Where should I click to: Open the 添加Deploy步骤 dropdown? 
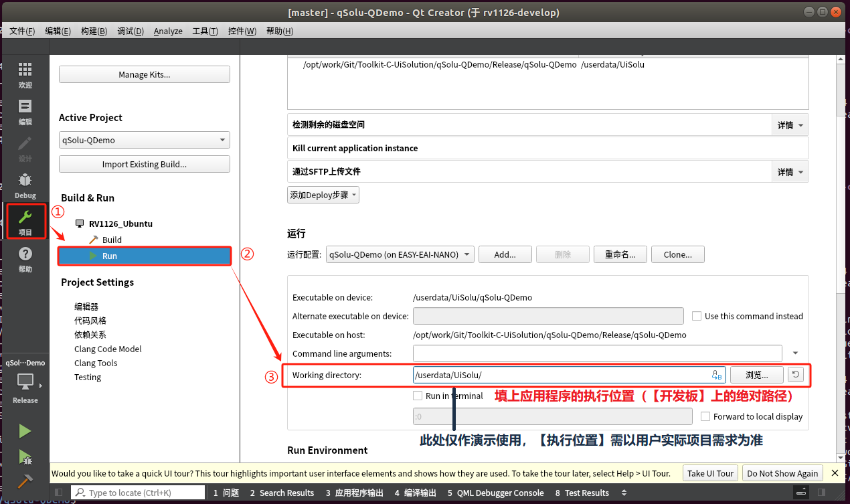(x=323, y=195)
